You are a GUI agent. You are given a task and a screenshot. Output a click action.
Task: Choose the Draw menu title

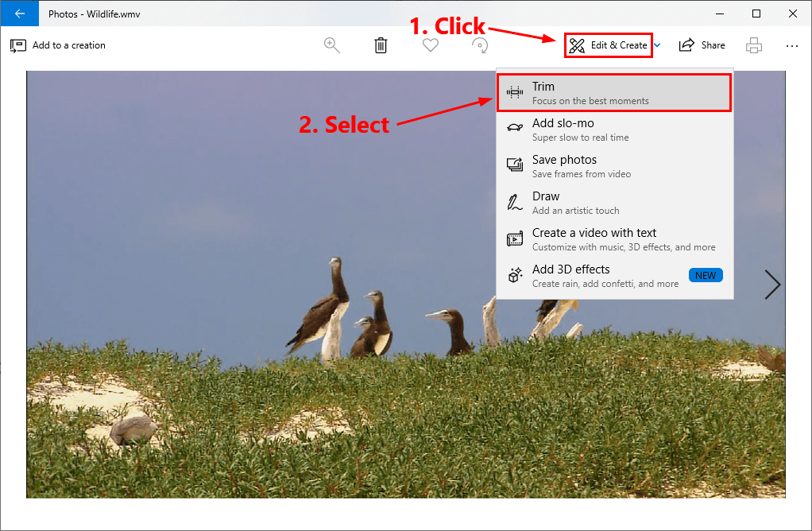click(x=546, y=196)
